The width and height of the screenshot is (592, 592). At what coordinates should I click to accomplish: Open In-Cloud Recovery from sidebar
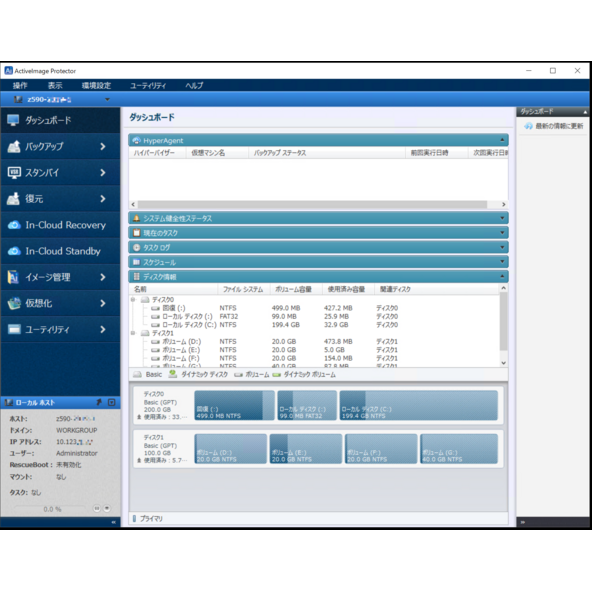[x=60, y=225]
